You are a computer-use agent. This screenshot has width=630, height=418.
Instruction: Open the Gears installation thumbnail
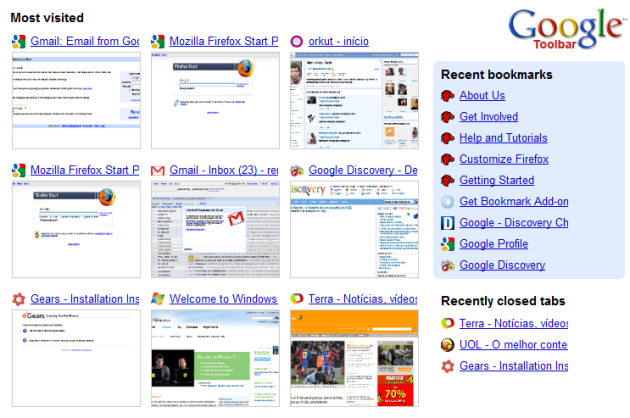(x=76, y=358)
